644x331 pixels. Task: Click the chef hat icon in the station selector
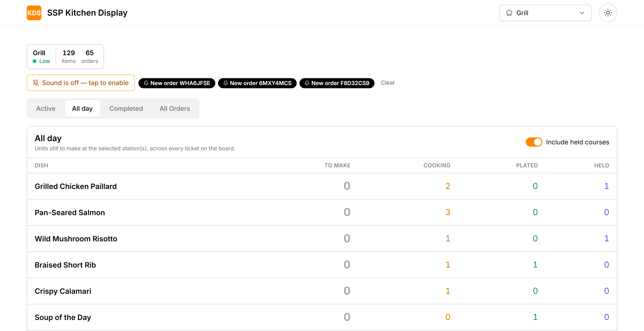(509, 13)
